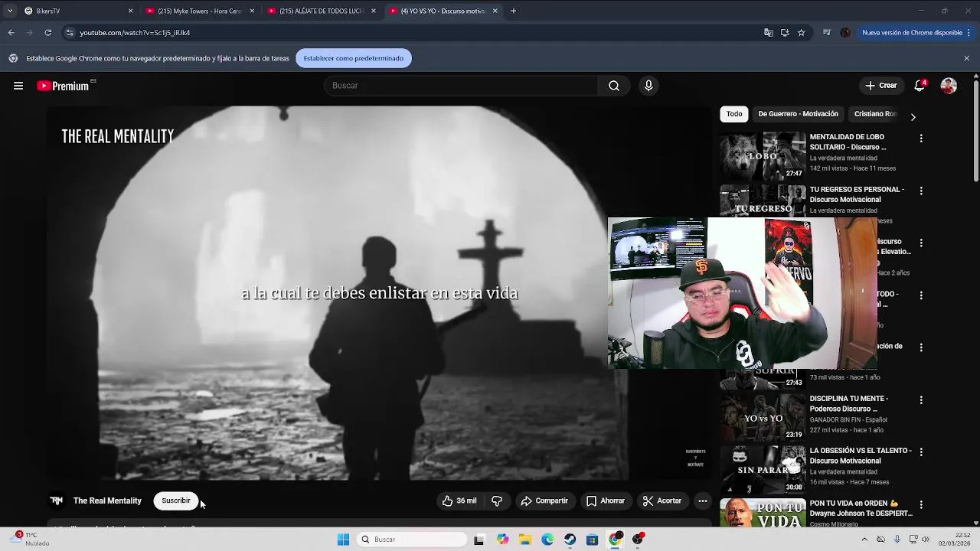Open Microsoft Store from taskbar
This screenshot has width=980, height=551.
coord(592,540)
